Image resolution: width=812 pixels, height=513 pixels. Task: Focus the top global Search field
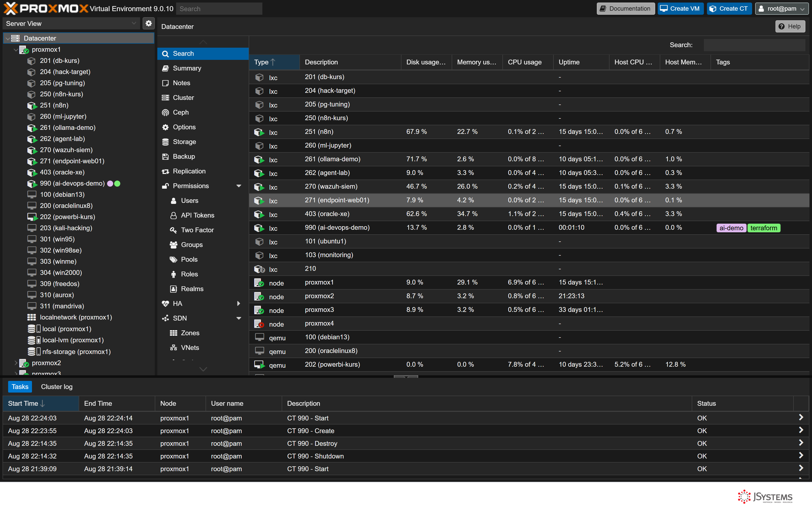219,9
